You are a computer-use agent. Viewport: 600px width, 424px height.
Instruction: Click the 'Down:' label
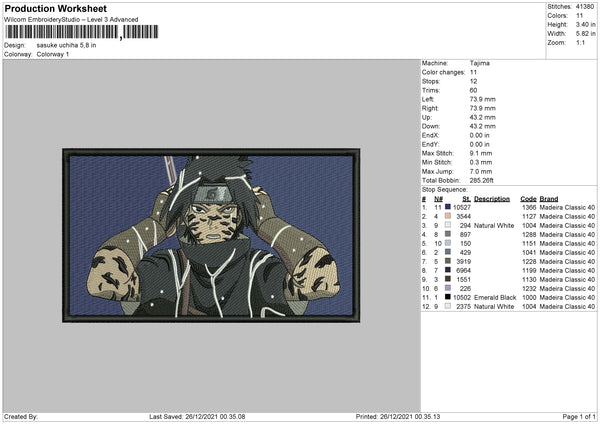point(430,126)
